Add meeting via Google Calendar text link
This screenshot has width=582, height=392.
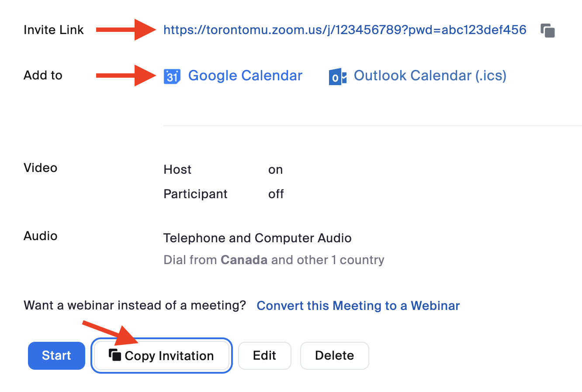pyautogui.click(x=245, y=76)
